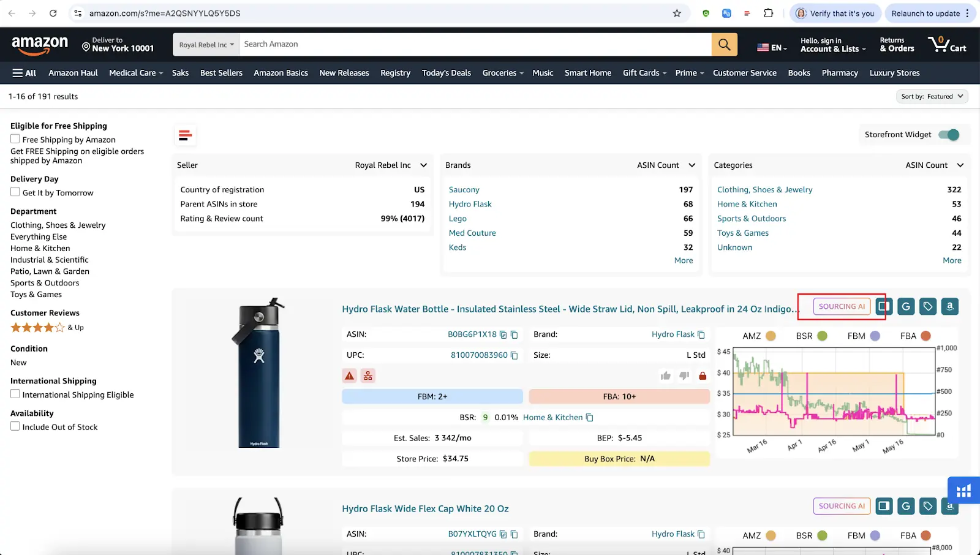Check Include Out of Stock under Availability
This screenshot has height=555, width=980.
click(15, 426)
